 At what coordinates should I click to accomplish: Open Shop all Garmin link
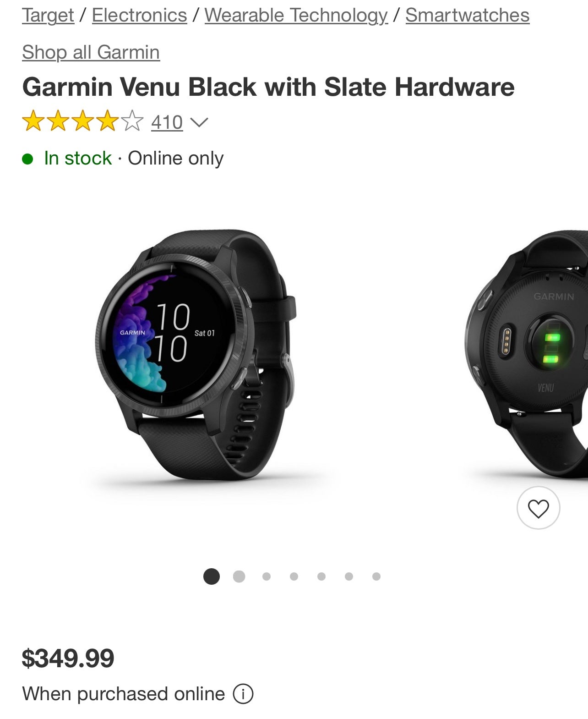91,52
